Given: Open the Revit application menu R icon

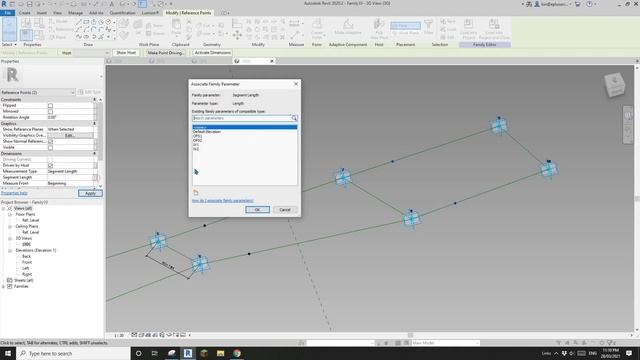Looking at the screenshot, I should tap(4, 4).
